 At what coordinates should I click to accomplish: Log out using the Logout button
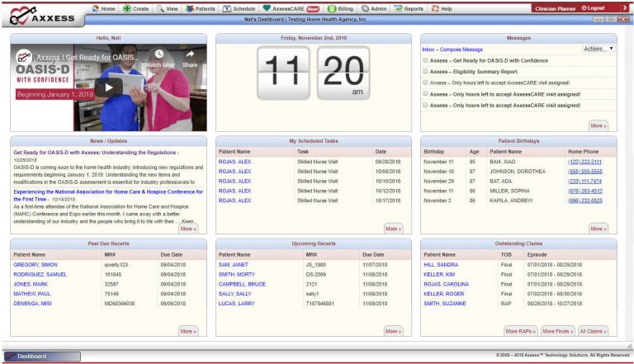[x=593, y=7]
